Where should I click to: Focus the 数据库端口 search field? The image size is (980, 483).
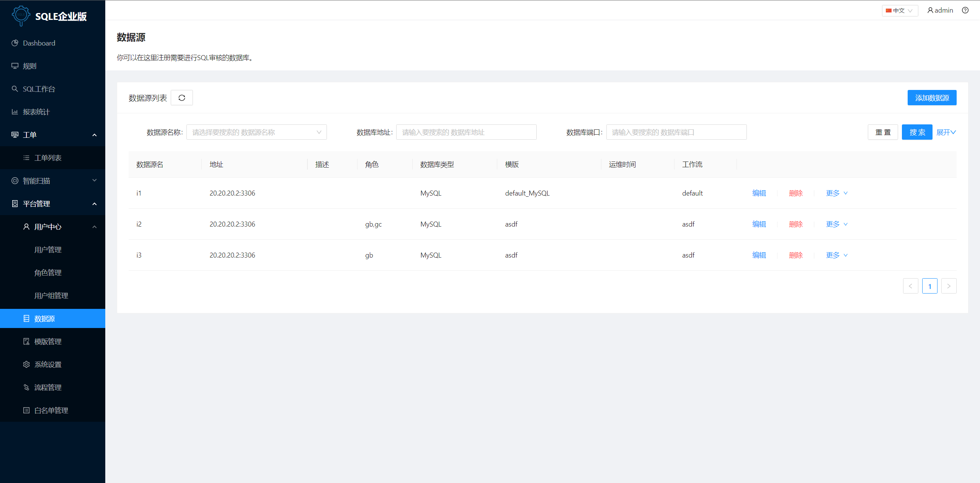[676, 132]
